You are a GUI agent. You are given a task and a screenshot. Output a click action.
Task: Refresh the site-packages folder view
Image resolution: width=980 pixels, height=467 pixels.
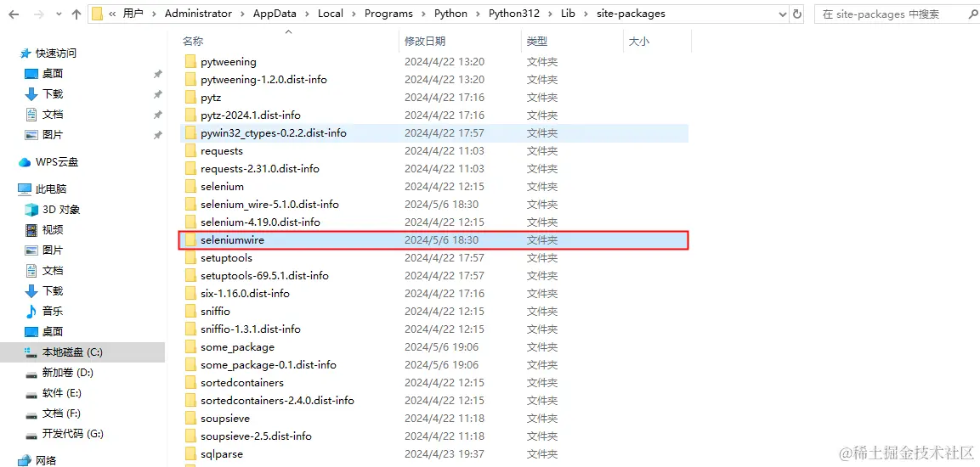pos(797,14)
